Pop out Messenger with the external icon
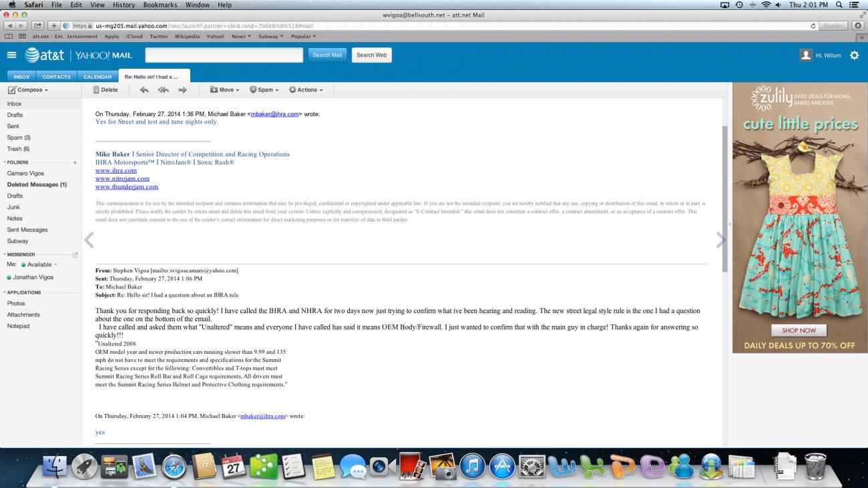The image size is (868, 488). tap(75, 254)
